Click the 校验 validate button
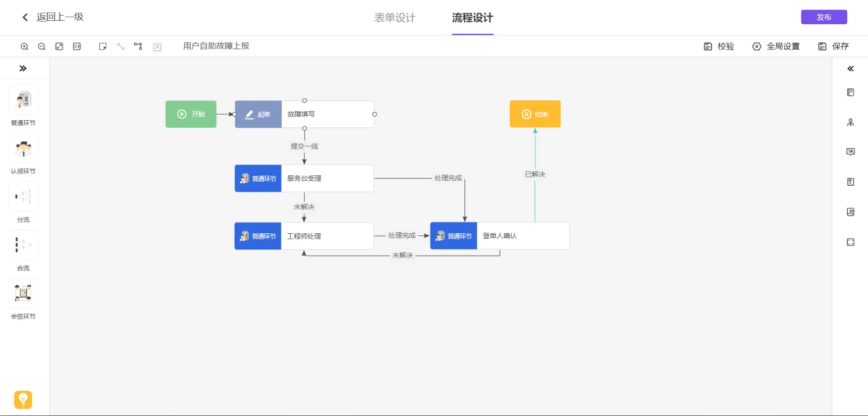Image resolution: width=868 pixels, height=416 pixels. (719, 46)
